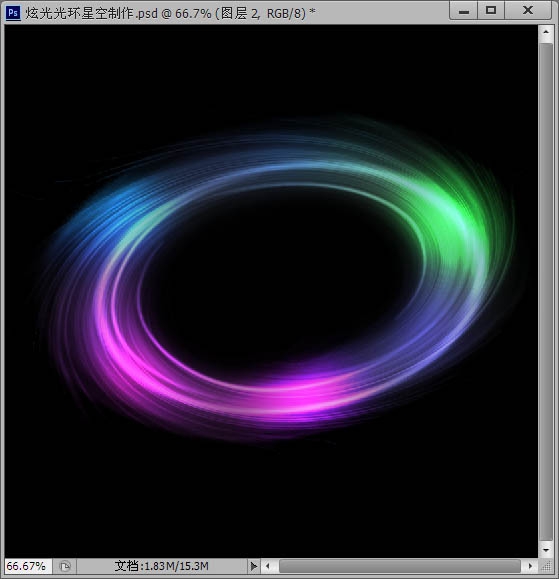Click the vertical scrollbar thumb
The image size is (559, 579).
pyautogui.click(x=546, y=292)
